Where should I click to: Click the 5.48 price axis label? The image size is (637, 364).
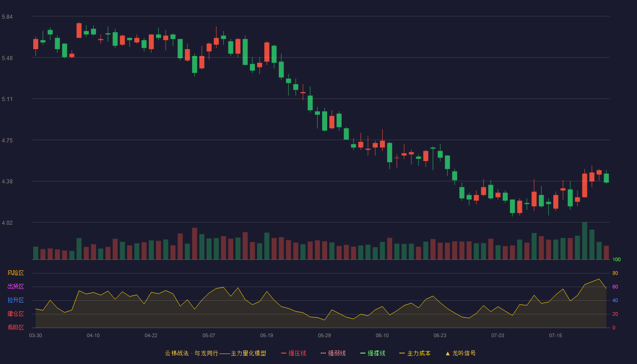[x=7, y=58]
